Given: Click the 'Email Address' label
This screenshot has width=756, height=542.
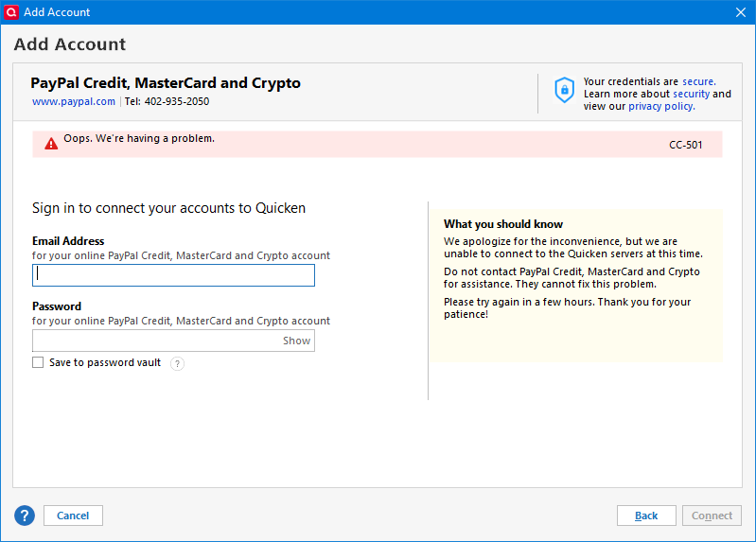Looking at the screenshot, I should click(68, 241).
